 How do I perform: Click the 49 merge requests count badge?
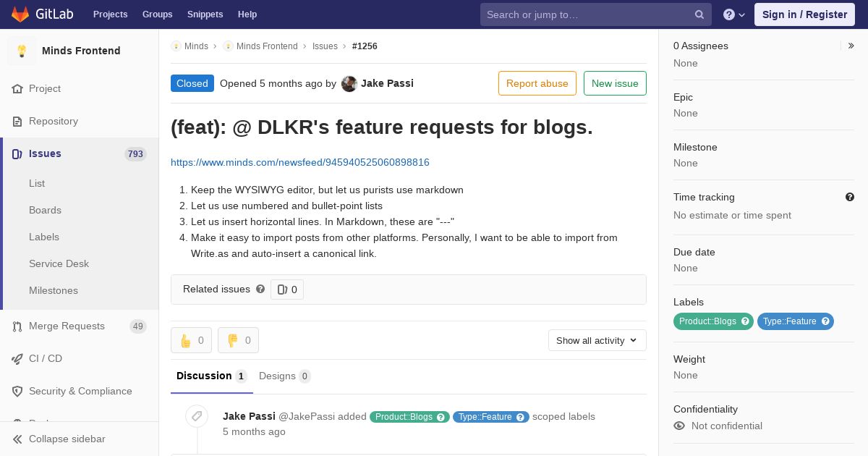137,326
